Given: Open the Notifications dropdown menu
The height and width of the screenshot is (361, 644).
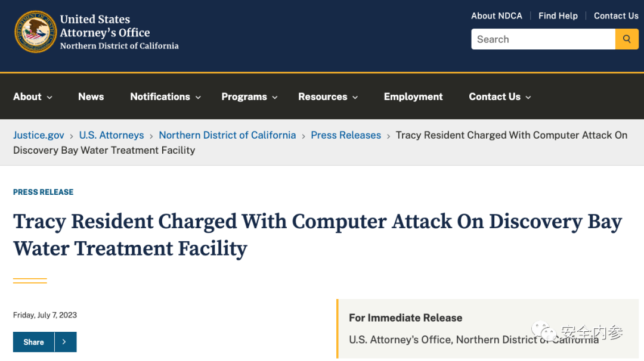Looking at the screenshot, I should pyautogui.click(x=166, y=97).
